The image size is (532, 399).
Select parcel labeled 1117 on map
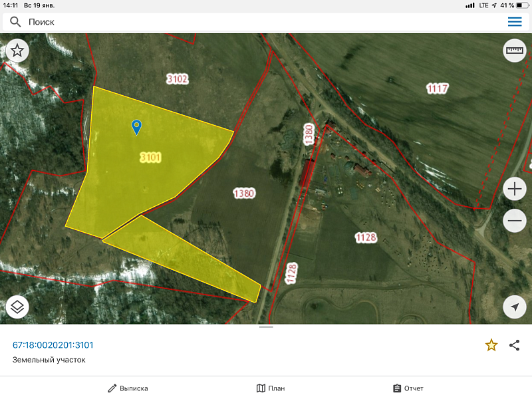coord(437,88)
